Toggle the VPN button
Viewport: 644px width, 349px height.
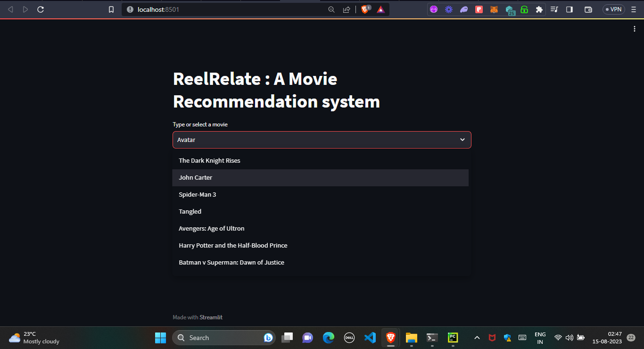click(x=613, y=9)
